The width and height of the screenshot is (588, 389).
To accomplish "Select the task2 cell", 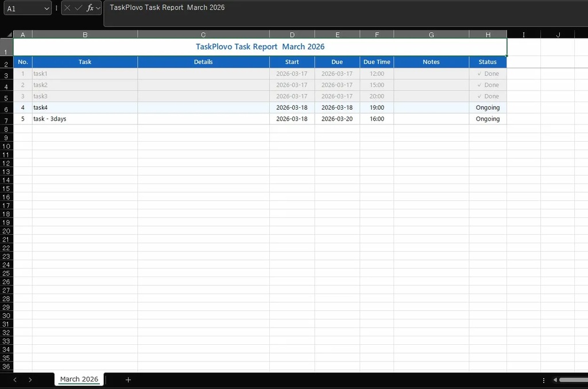I will click(85, 85).
